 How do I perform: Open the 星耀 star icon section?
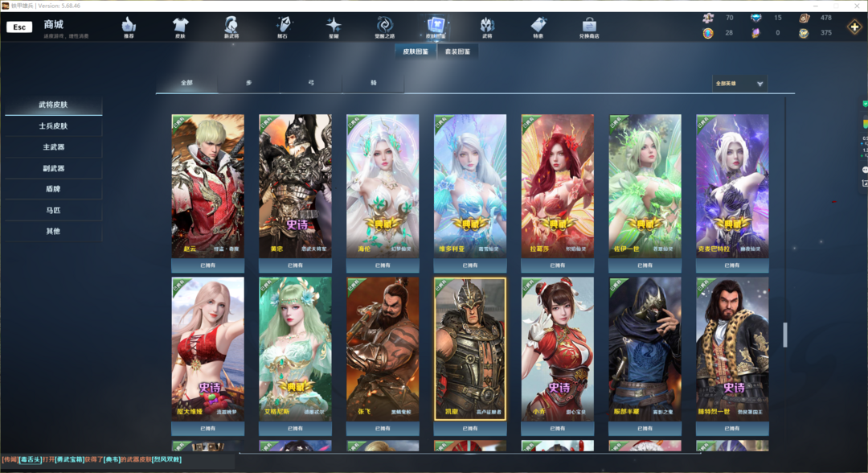pyautogui.click(x=333, y=27)
